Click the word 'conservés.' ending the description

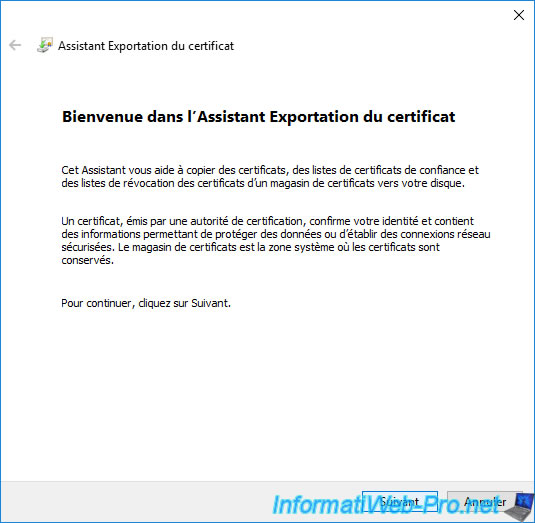click(x=87, y=260)
